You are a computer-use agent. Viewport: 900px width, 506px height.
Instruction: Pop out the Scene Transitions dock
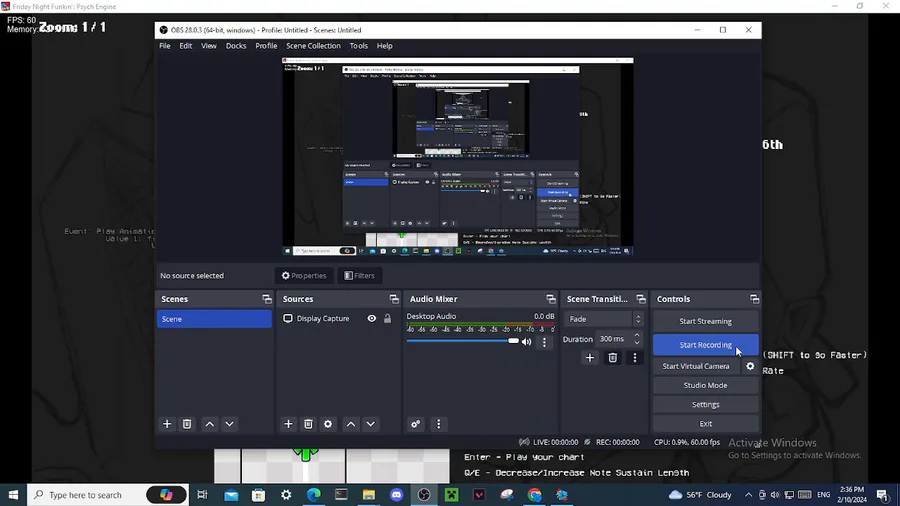(641, 299)
